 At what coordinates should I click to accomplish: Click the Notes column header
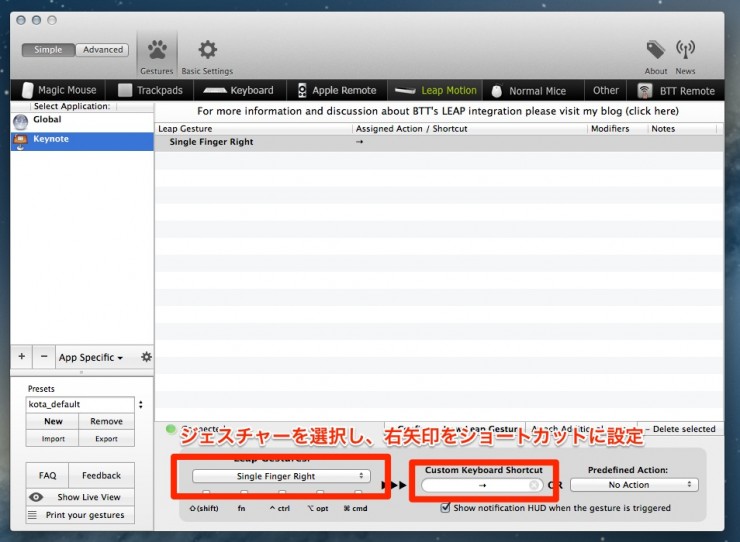pyautogui.click(x=682, y=128)
